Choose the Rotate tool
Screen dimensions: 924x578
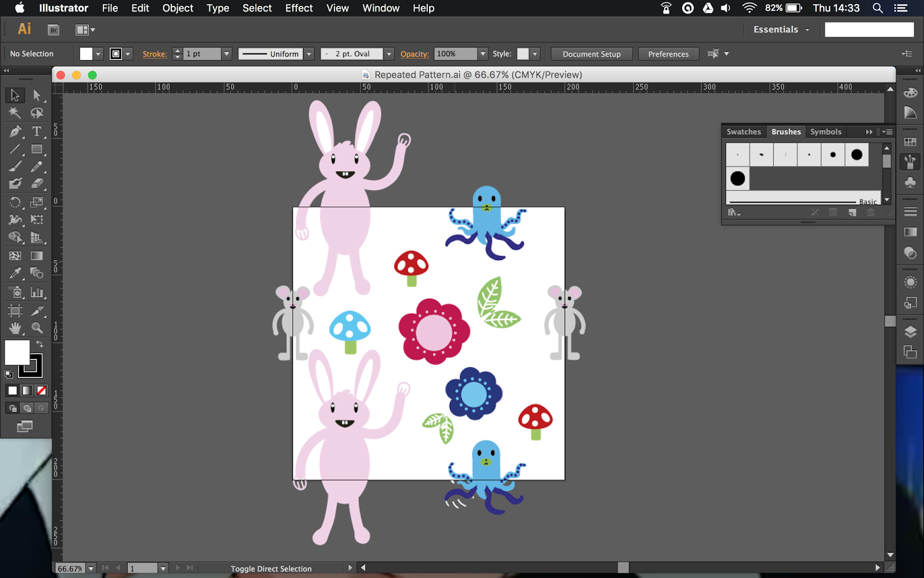point(15,202)
